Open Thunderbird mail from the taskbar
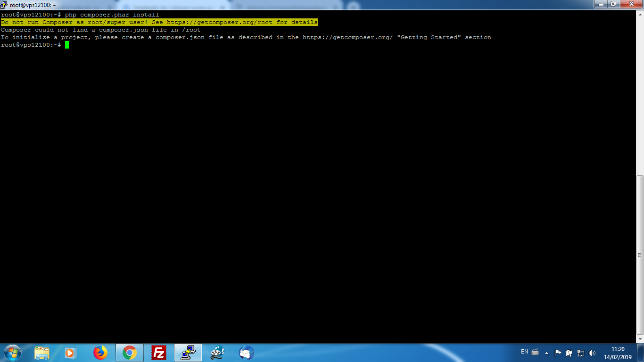Screen dimensions: 644x362 (x=247, y=353)
